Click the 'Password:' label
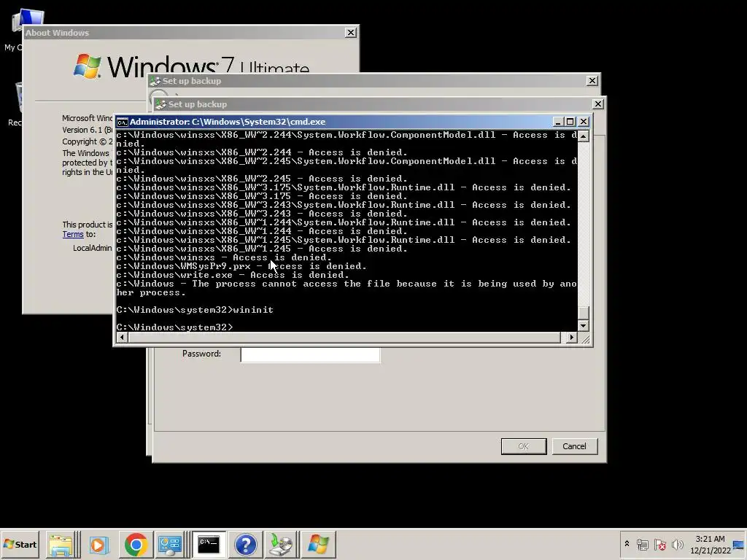Image resolution: width=747 pixels, height=560 pixels. [201, 354]
